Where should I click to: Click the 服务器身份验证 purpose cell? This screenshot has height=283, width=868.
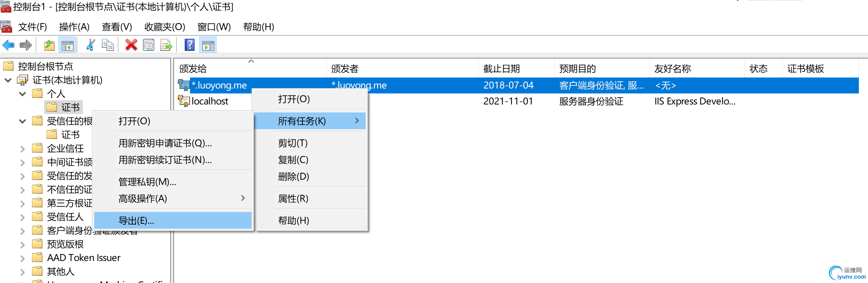click(591, 101)
